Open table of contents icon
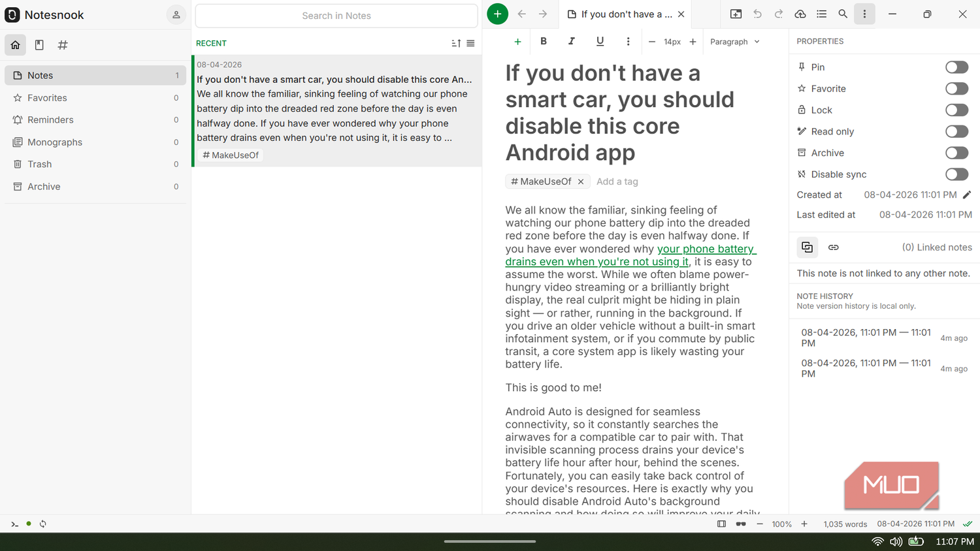This screenshot has height=551, width=980. [822, 14]
